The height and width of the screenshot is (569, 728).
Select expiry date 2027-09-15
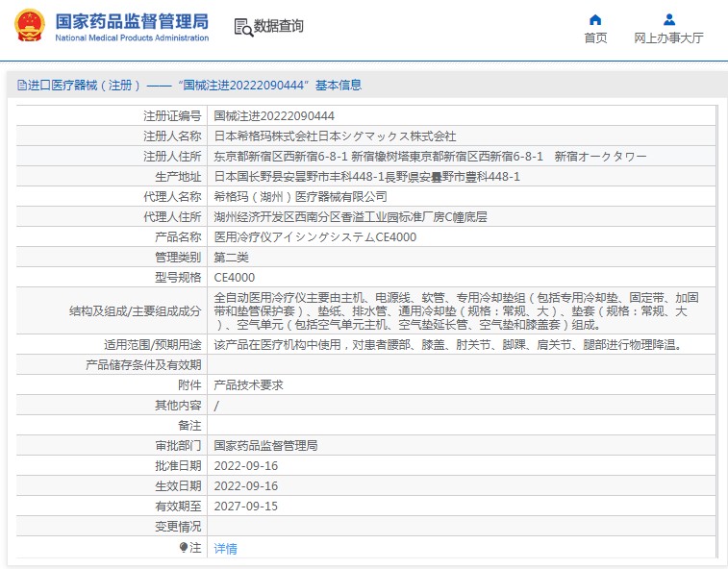pyautogui.click(x=245, y=507)
